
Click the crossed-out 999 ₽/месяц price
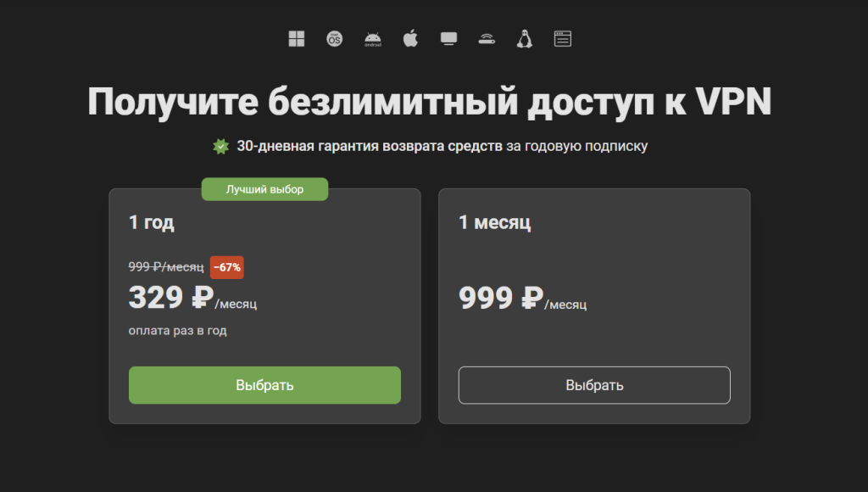[166, 267]
